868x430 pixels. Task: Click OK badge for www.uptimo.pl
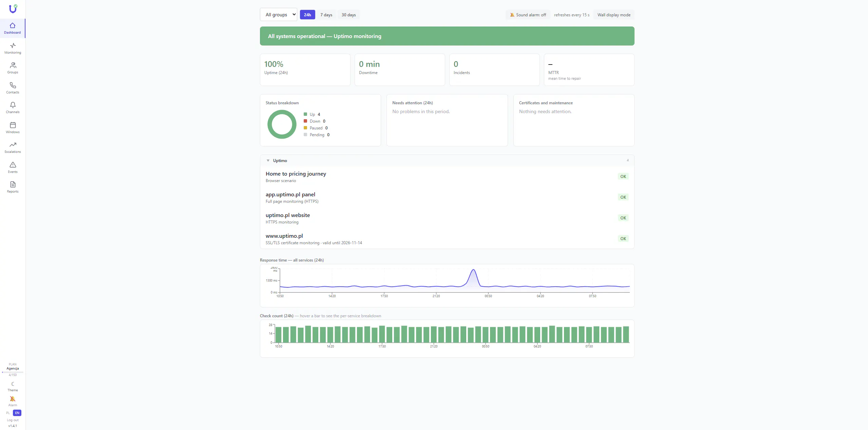tap(623, 239)
